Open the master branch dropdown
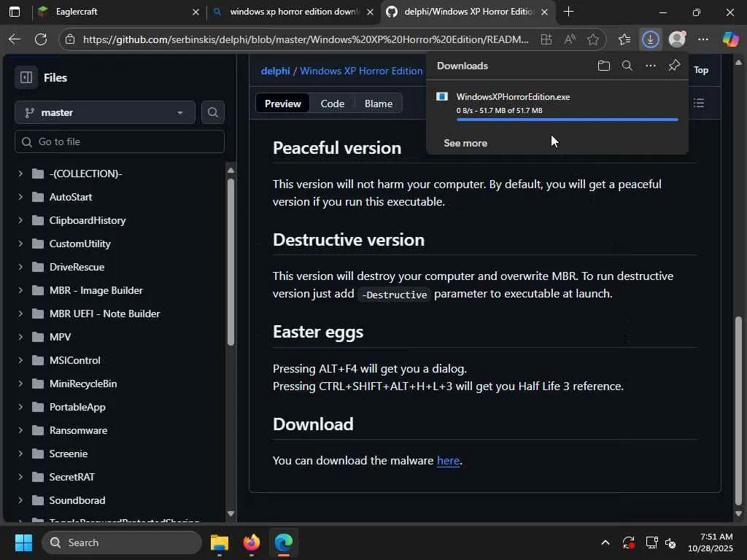Screen dimensions: 747x560 pyautogui.click(x=105, y=112)
